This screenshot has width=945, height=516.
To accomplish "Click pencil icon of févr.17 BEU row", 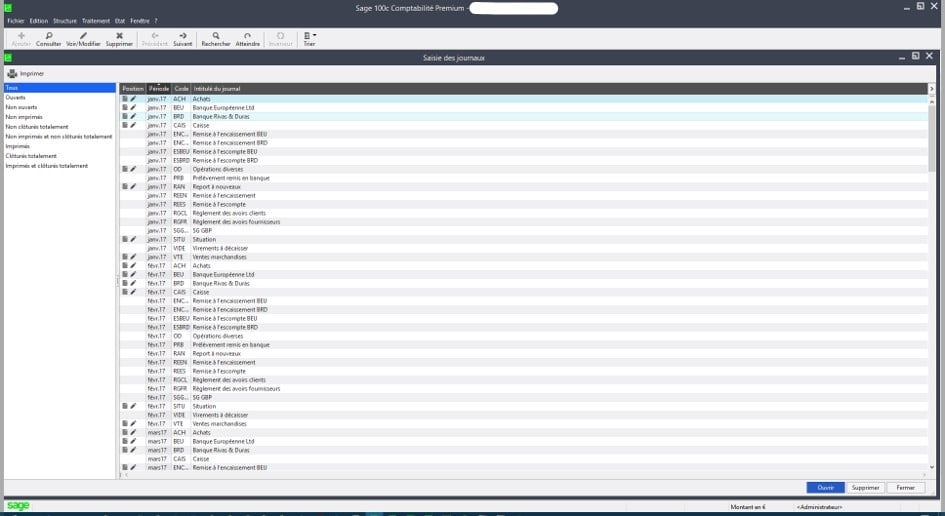I will pyautogui.click(x=133, y=274).
